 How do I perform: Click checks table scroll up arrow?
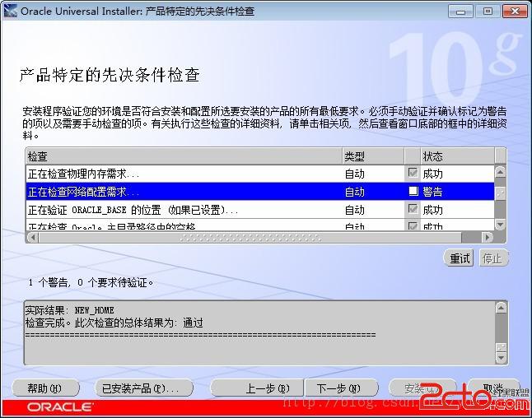point(500,172)
